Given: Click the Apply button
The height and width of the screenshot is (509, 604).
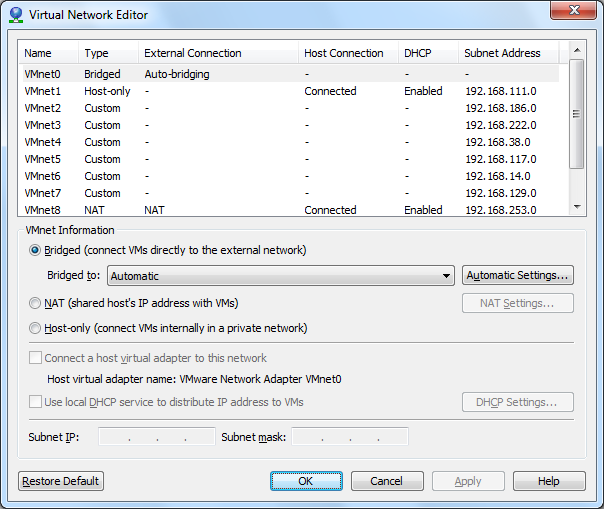Looking at the screenshot, I should (468, 481).
